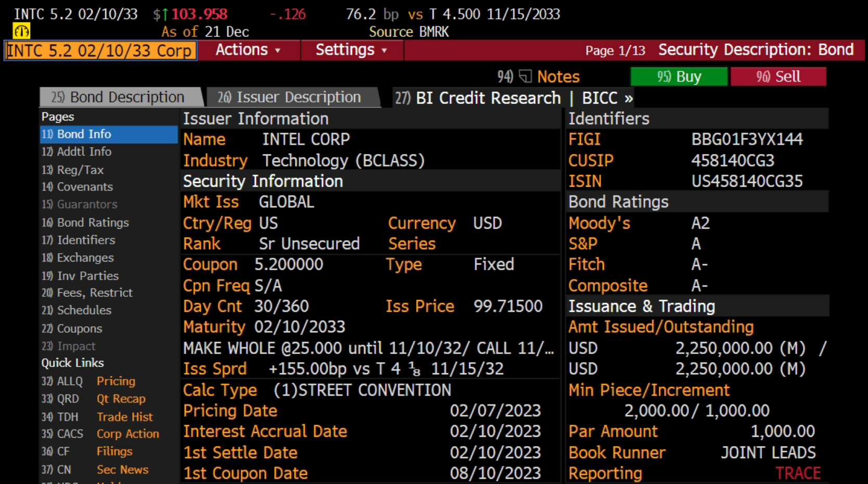
Task: Click the green up arrow beside price
Action: coord(165,15)
